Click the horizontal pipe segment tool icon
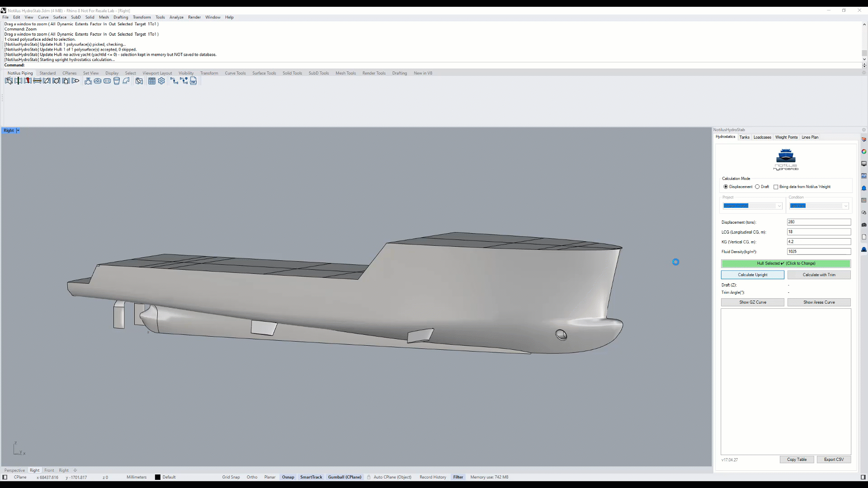Screen dimensions: 868x488 pos(37,81)
